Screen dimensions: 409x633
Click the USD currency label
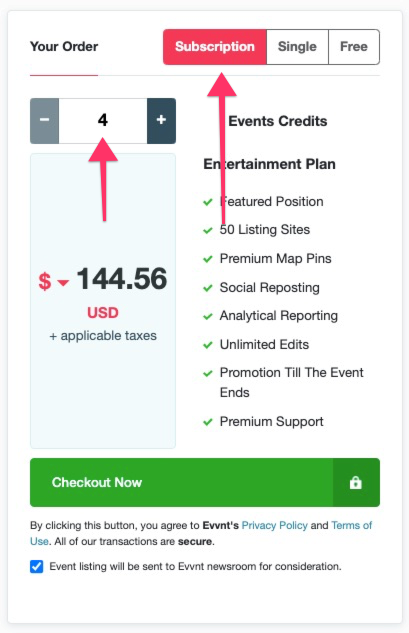[x=103, y=313]
